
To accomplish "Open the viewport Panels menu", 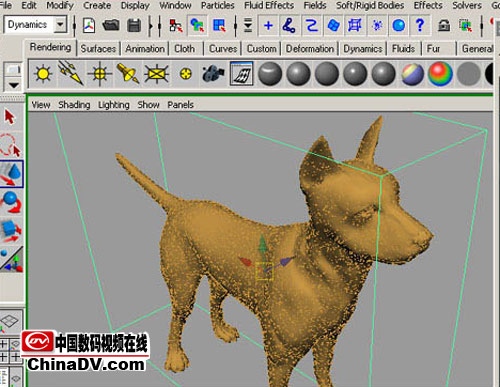I will click(180, 105).
